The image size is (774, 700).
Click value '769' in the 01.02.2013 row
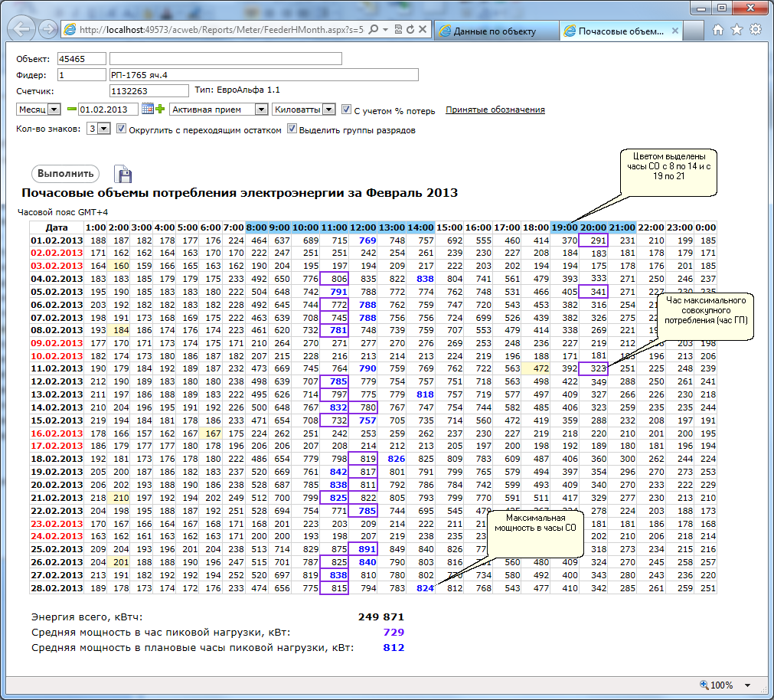point(367,240)
